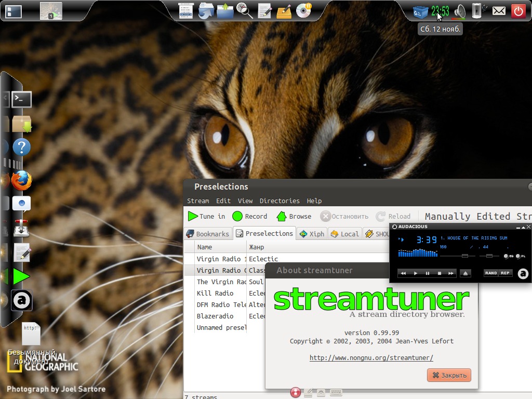Open the clock magnifier search icon
The image size is (532, 399).
point(245,10)
